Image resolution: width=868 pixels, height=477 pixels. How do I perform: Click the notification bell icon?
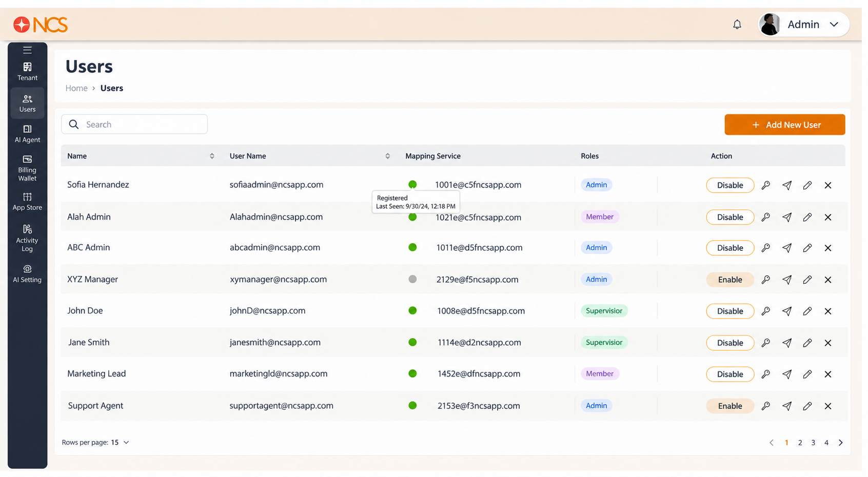pyautogui.click(x=737, y=24)
